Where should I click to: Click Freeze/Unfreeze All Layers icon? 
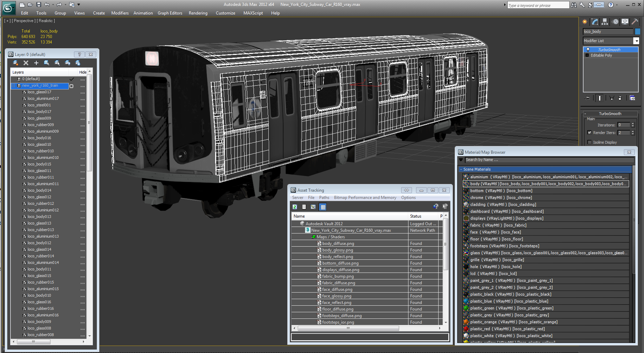point(78,63)
